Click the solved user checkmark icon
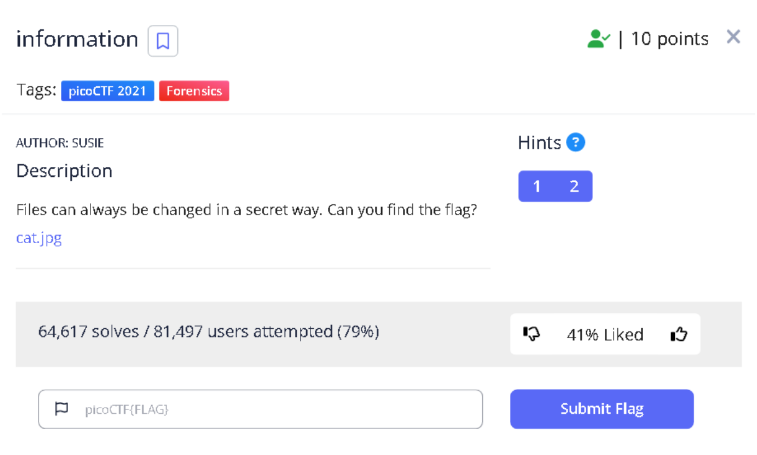The height and width of the screenshot is (455, 757). 598,39
